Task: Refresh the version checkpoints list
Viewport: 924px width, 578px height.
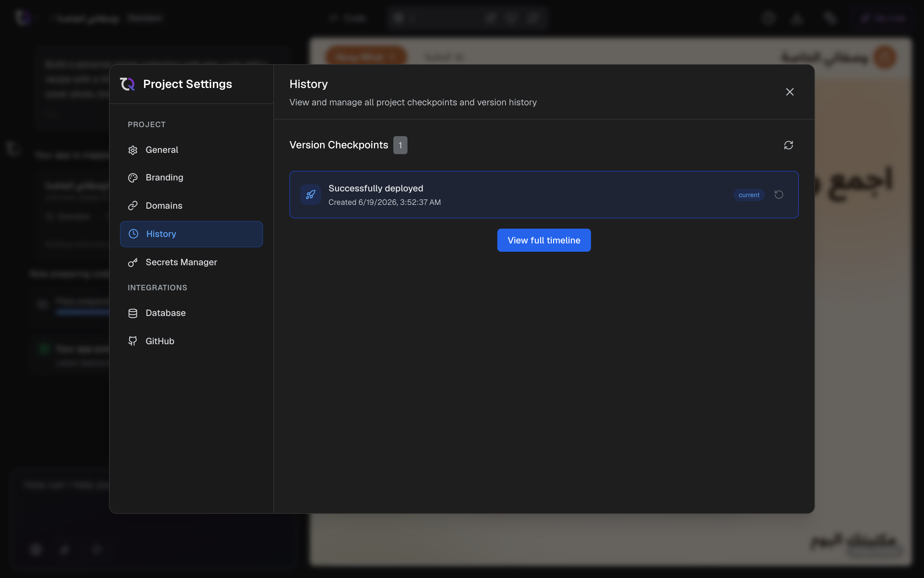Action: [x=789, y=145]
